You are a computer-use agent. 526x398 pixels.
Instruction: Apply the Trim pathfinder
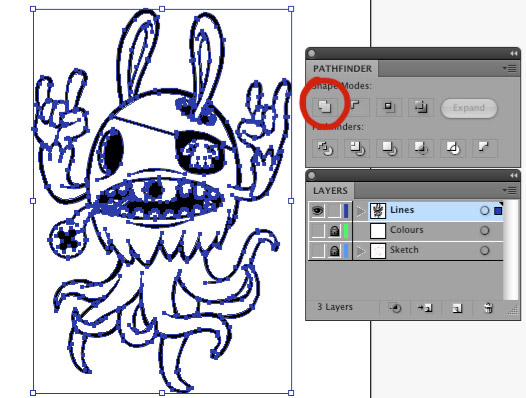(x=357, y=148)
